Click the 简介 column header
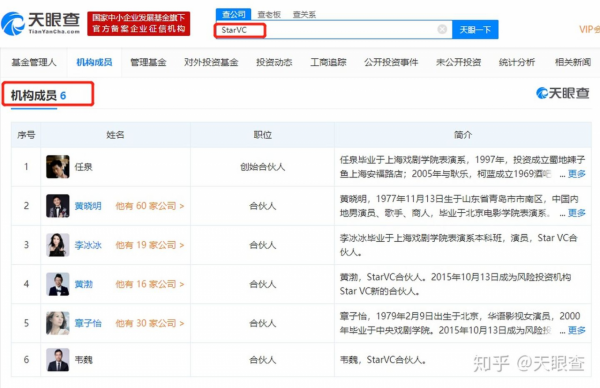Image resolution: width=600 pixels, height=388 pixels. (463, 135)
